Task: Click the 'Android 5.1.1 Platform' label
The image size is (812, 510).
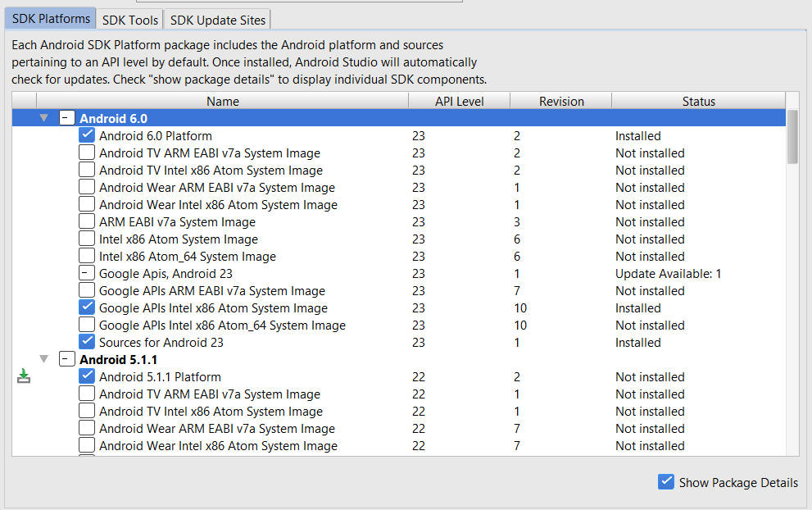Action: pyautogui.click(x=160, y=377)
